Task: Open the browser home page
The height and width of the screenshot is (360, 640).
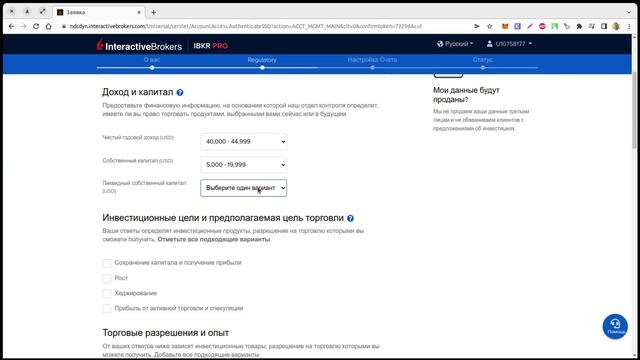Action: tap(49, 26)
